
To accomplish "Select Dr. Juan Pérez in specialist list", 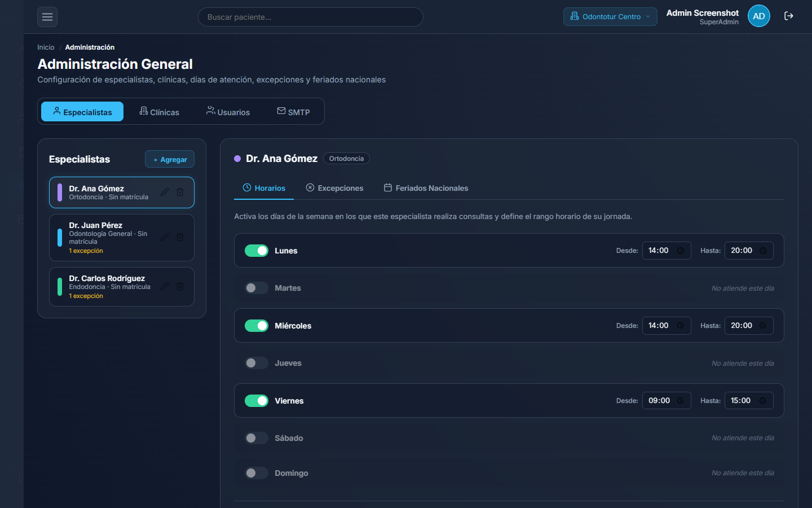I will [x=122, y=238].
